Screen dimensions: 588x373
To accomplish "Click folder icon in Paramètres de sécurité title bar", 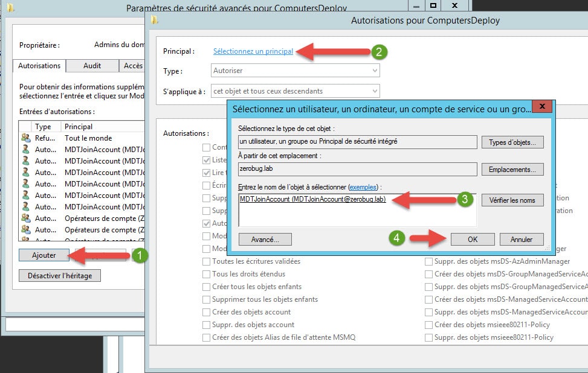I will [x=10, y=8].
